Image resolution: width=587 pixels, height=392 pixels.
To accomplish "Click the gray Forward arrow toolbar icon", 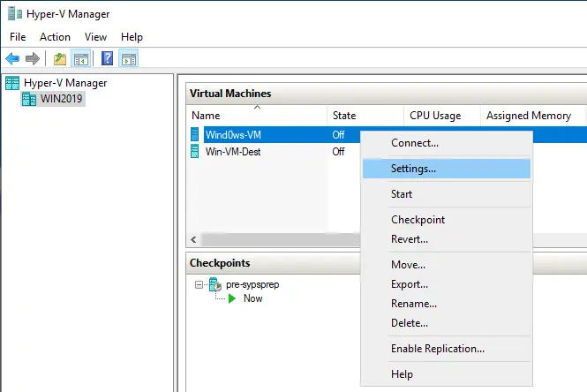I will click(33, 59).
